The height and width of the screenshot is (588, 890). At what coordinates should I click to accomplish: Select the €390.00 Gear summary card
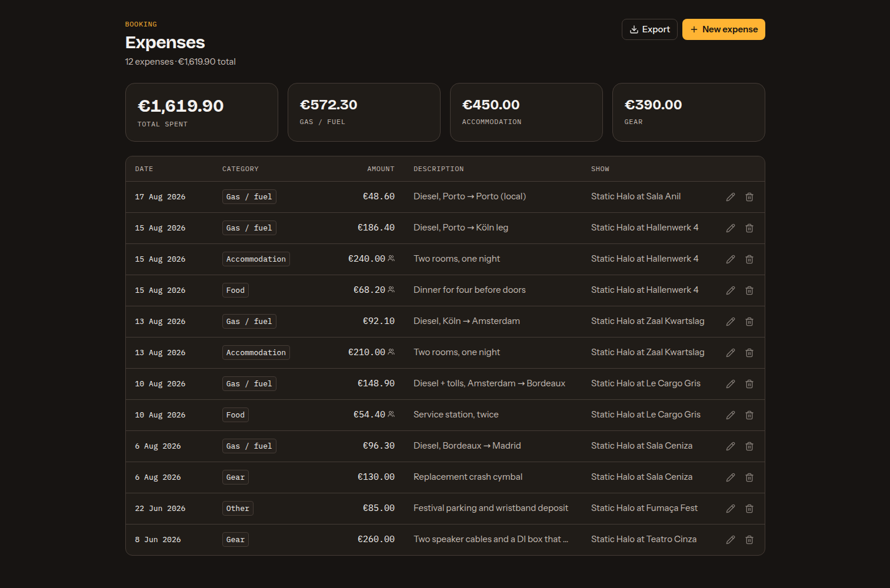(689, 112)
